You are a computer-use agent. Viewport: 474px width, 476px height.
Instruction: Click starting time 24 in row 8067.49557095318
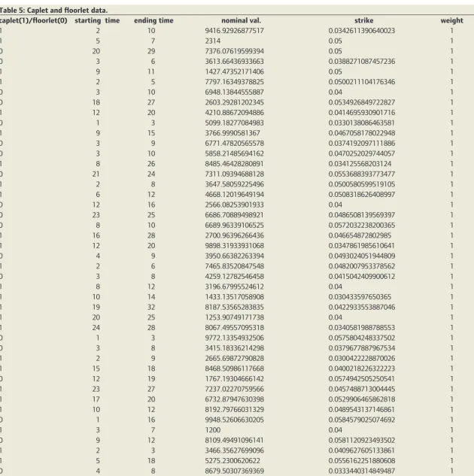tap(96, 328)
